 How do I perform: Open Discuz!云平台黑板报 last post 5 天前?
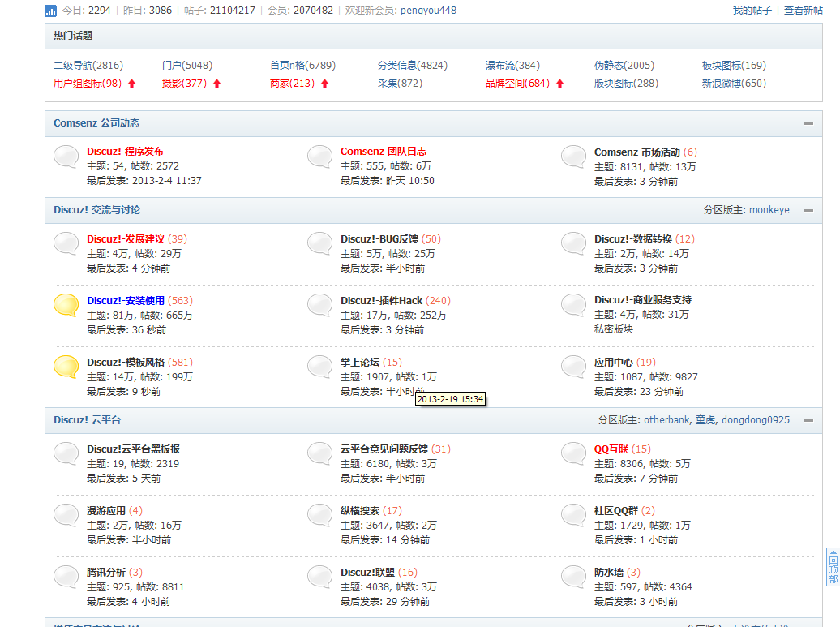coord(146,479)
